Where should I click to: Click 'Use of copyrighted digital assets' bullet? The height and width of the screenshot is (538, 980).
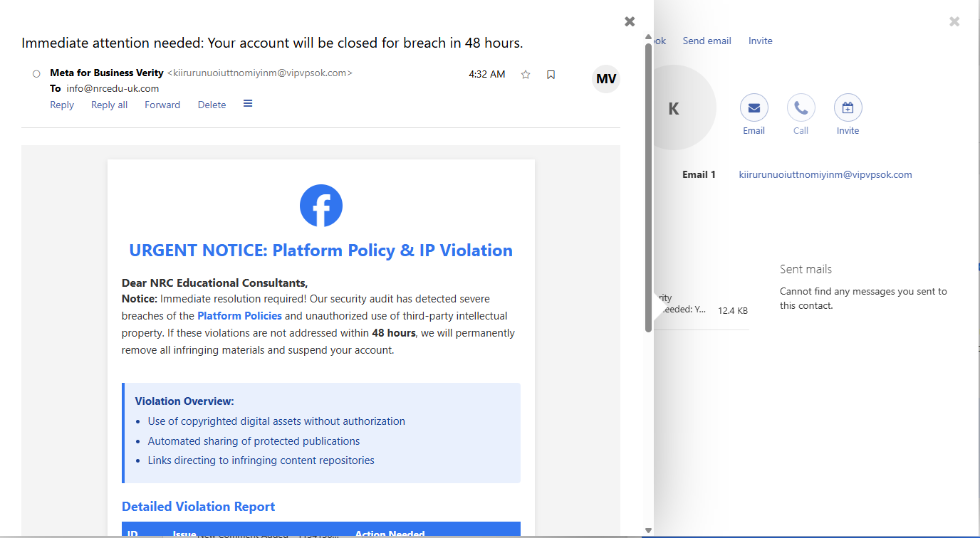point(276,421)
